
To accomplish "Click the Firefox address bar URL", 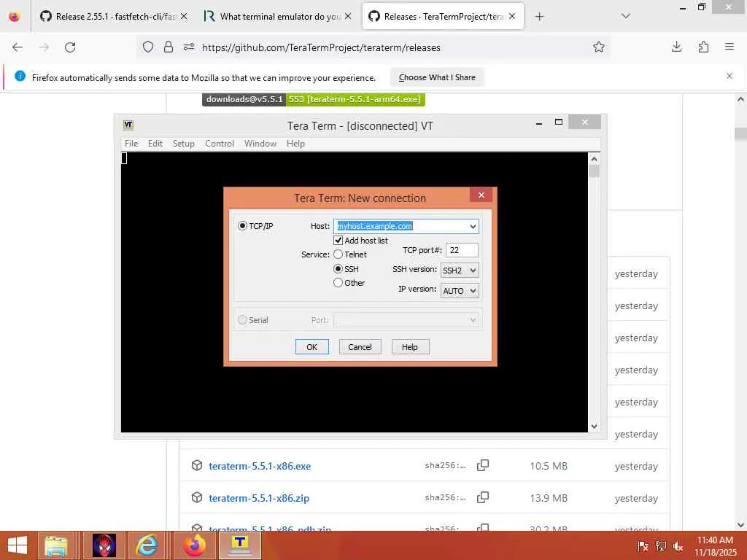I will (x=321, y=47).
